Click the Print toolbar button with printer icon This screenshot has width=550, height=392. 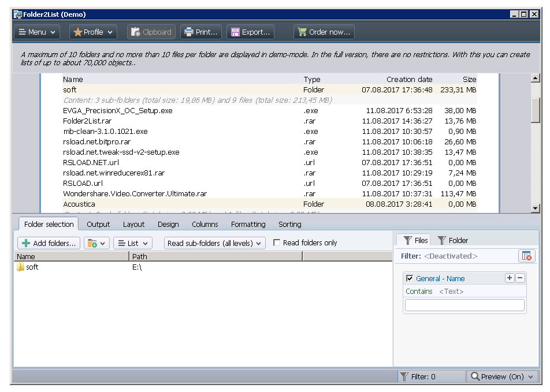(x=201, y=32)
